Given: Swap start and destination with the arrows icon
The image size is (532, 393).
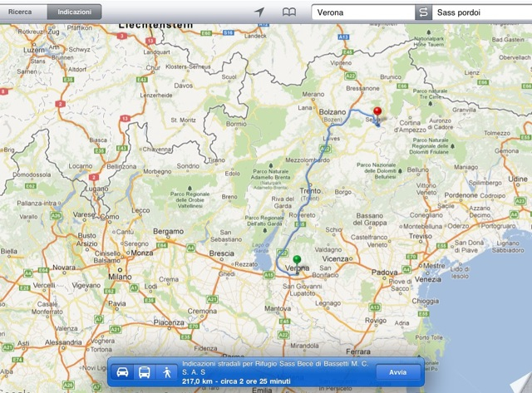Looking at the screenshot, I should click(423, 12).
